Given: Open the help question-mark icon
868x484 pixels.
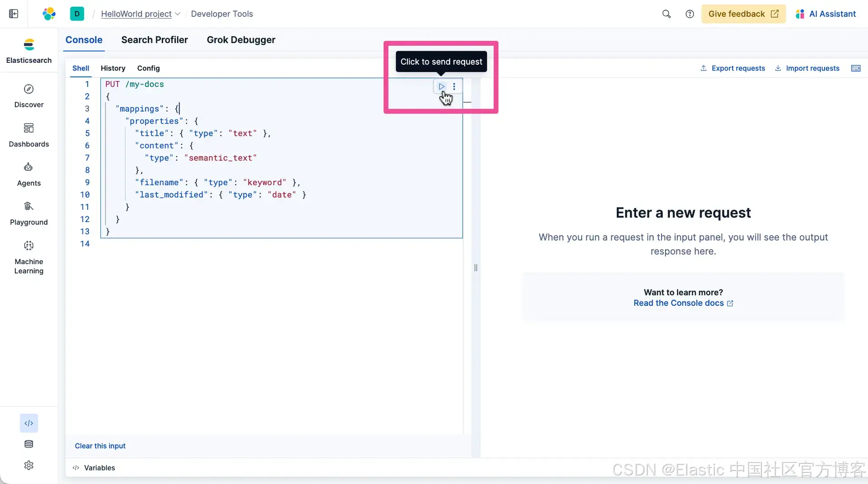Looking at the screenshot, I should [689, 14].
